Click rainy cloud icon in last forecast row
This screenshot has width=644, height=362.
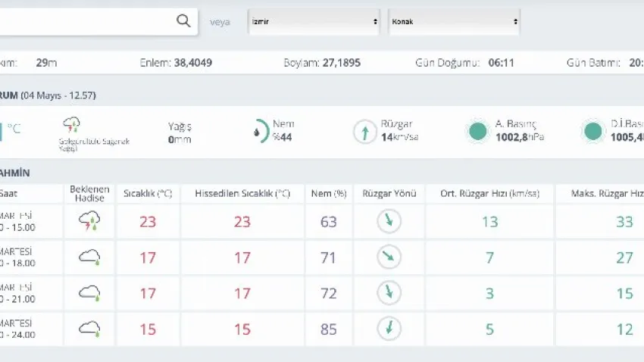tap(89, 329)
